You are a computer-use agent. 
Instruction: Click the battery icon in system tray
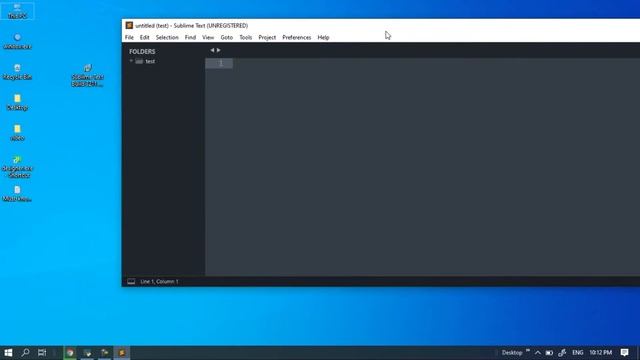coord(549,353)
